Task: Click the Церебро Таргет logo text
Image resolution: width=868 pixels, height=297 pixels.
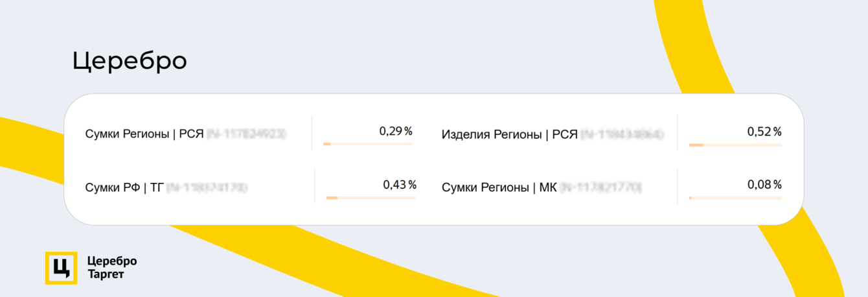Action: 112,268
